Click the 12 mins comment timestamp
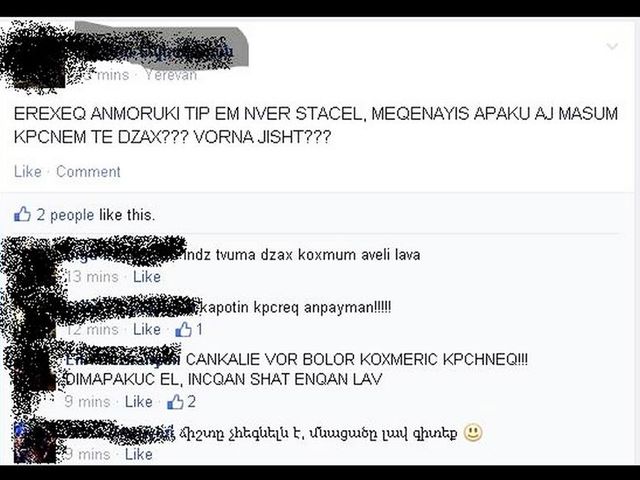640x480 pixels. [x=93, y=329]
